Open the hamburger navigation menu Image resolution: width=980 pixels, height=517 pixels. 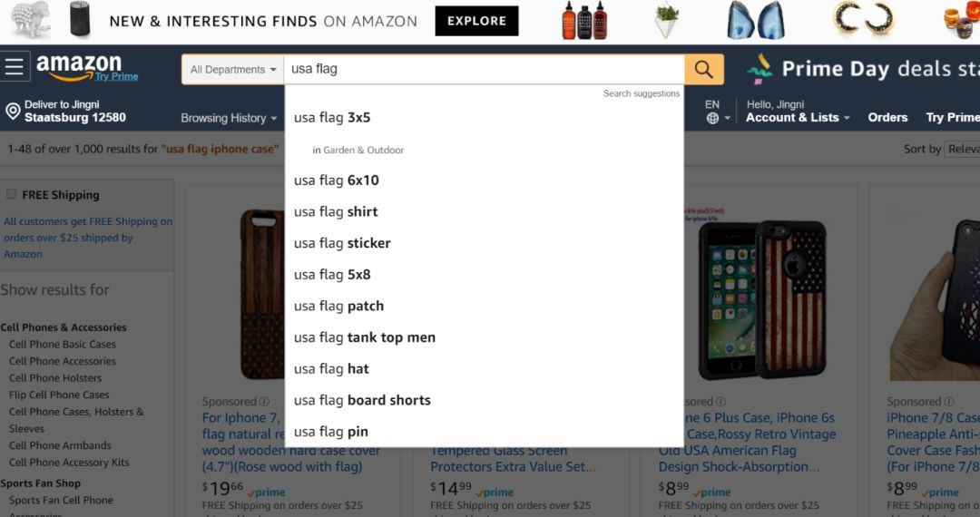click(x=15, y=66)
